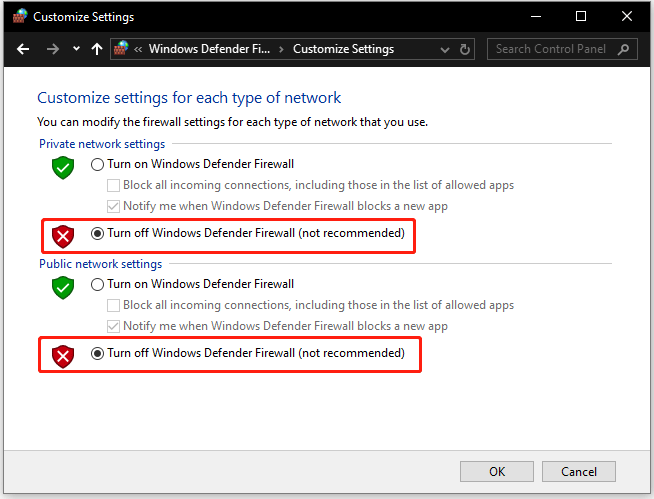Select Turn off Firewall for private network
Image resolution: width=654 pixels, height=499 pixels.
(98, 234)
